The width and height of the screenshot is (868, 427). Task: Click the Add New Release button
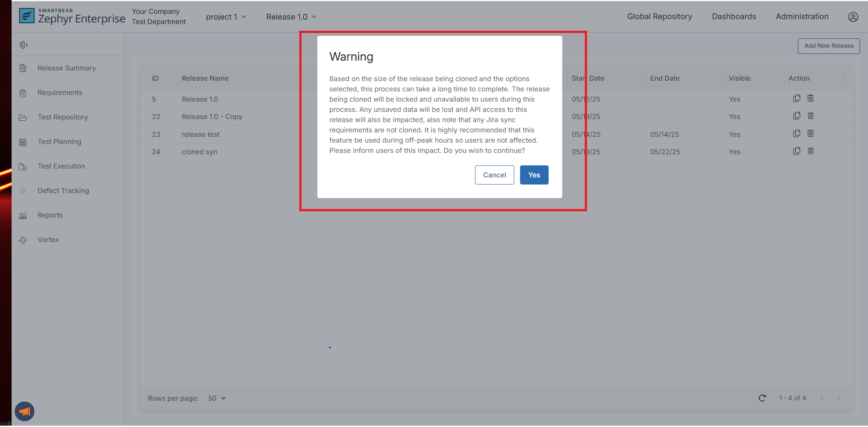(x=828, y=46)
